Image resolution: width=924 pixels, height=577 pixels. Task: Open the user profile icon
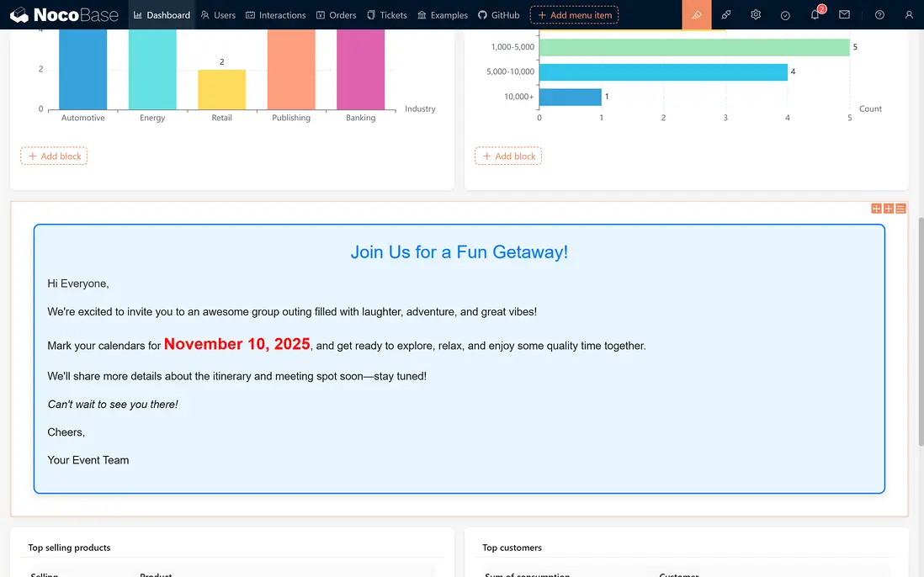pyautogui.click(x=909, y=15)
